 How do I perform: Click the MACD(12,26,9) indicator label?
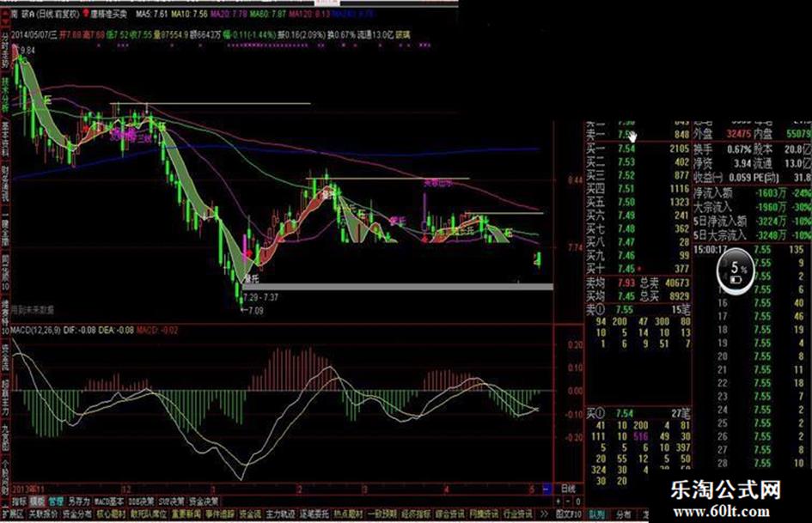[35, 330]
